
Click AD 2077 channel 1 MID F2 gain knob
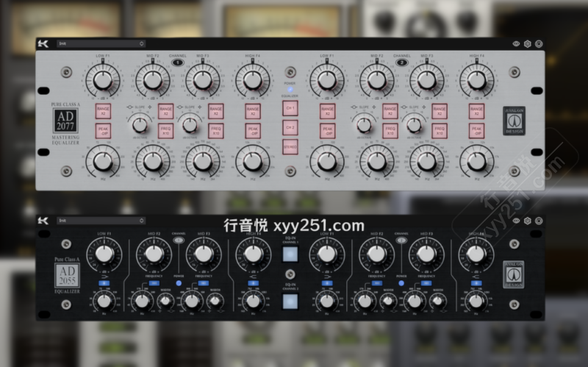click(x=153, y=80)
